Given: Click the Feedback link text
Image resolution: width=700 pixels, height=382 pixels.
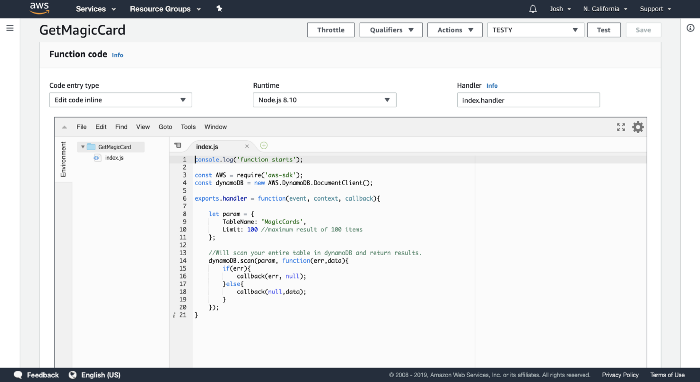Looking at the screenshot, I should (x=42, y=375).
